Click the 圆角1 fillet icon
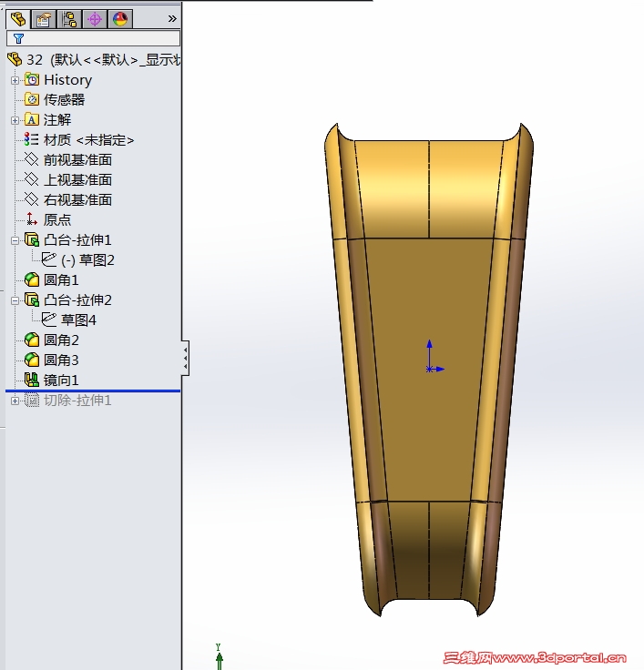644x670 pixels. point(32,279)
